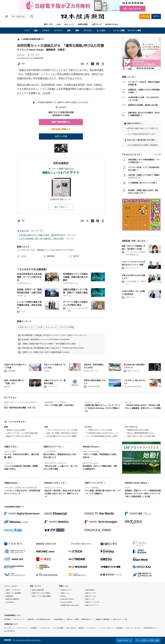The height and width of the screenshot is (644, 165).
Task: Share to note via top icon
Action: (87, 64)
